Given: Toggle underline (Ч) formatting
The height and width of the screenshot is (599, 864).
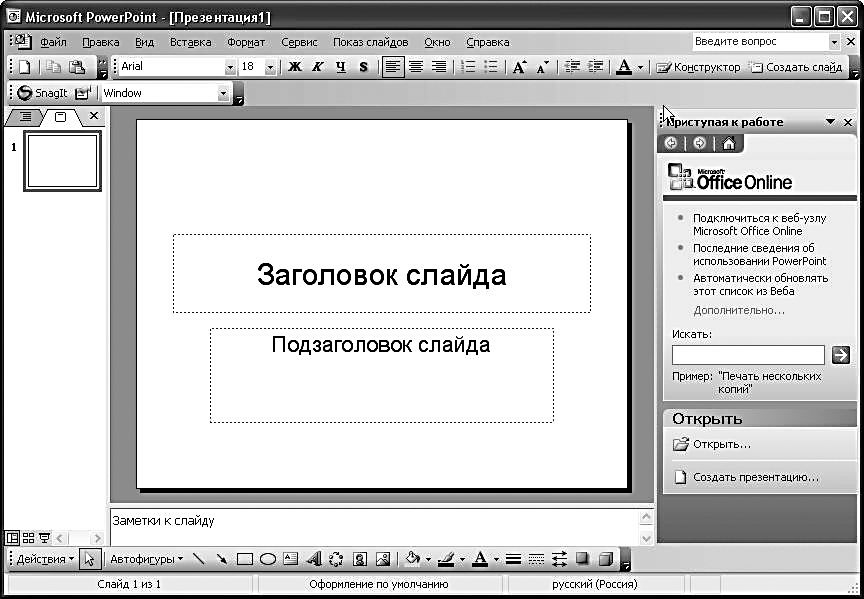Looking at the screenshot, I should 341,67.
